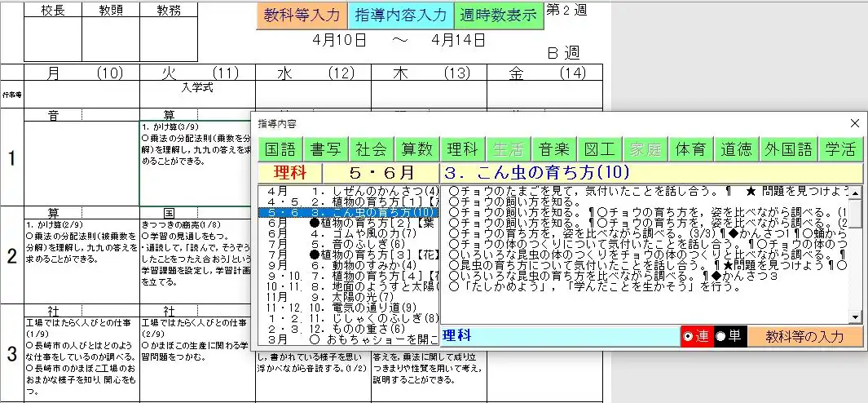Select unit 2. 植物の育ち方[1]
The width and height of the screenshot is (868, 403).
[349, 201]
